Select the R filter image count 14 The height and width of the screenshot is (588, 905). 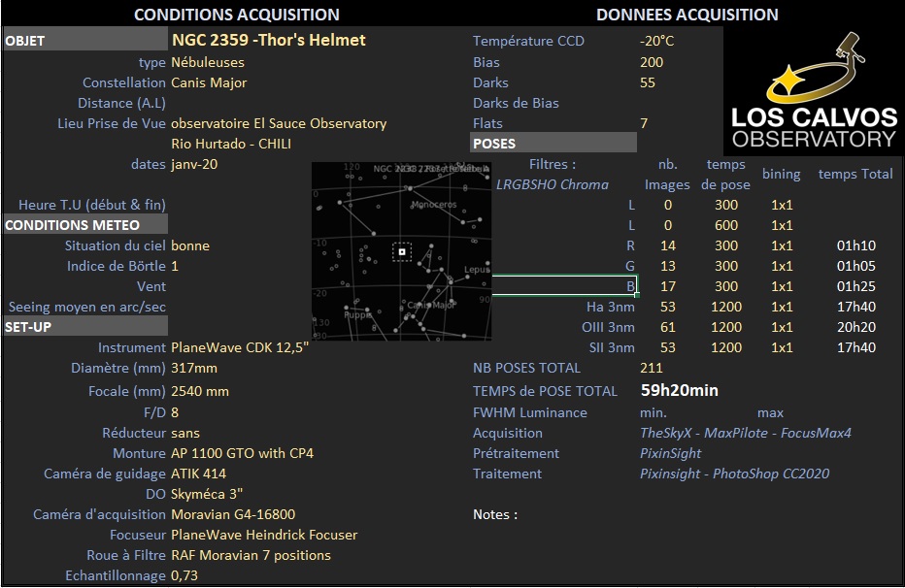(668, 245)
